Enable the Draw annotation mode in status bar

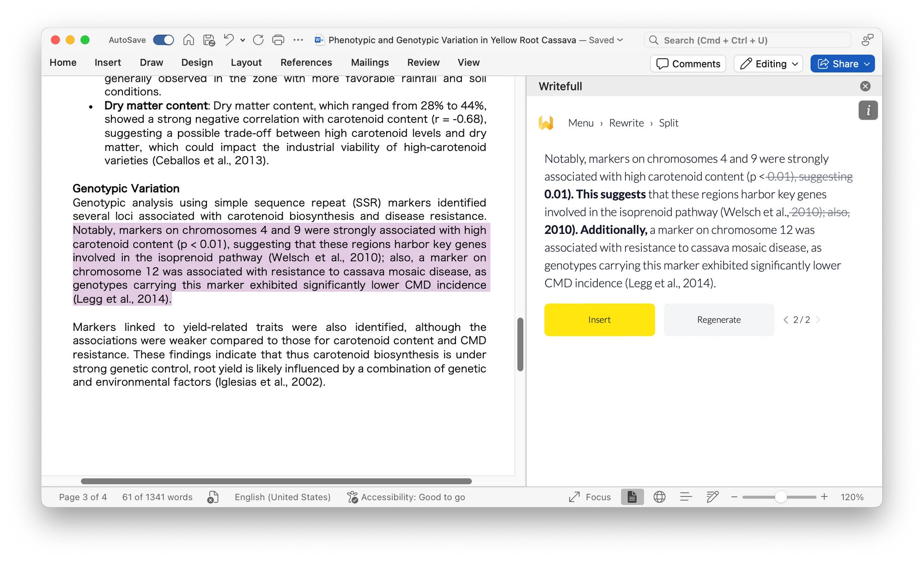click(711, 497)
